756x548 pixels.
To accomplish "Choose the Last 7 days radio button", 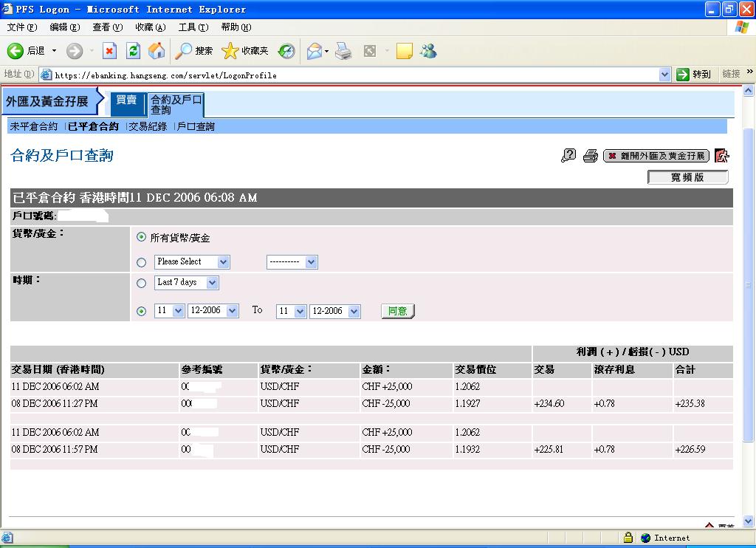I will 141,283.
